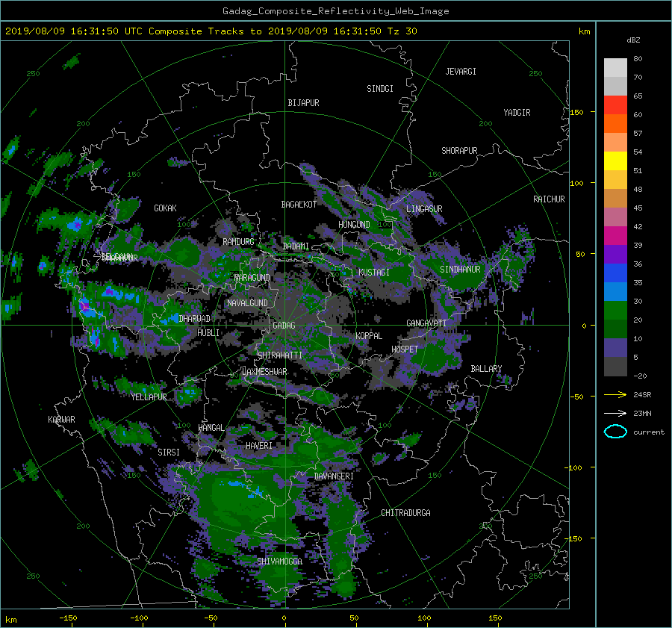Viewport: 672px width, 628px height.
Task: Click the GOKAK city label
Action: pyautogui.click(x=166, y=208)
